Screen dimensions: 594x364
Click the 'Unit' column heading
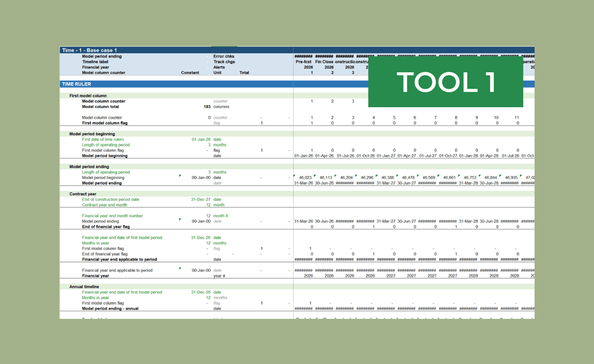217,72
